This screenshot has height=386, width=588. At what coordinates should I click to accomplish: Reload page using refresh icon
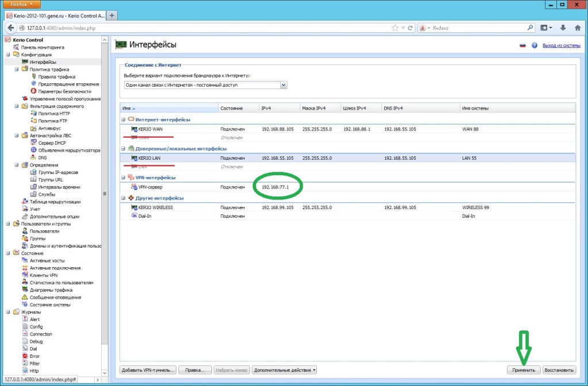[411, 28]
